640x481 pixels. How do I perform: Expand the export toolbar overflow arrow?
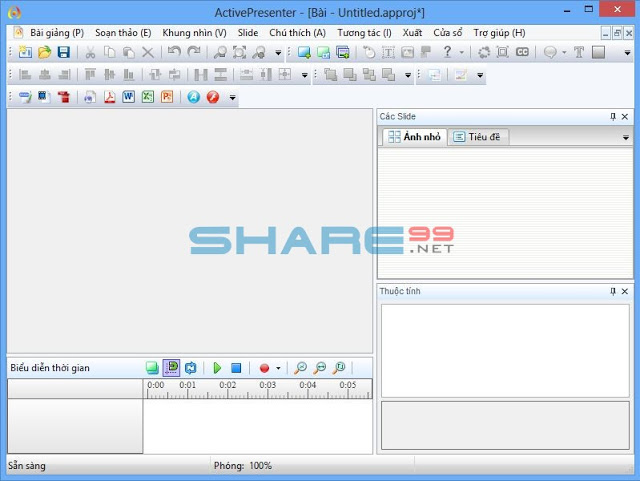(x=233, y=98)
